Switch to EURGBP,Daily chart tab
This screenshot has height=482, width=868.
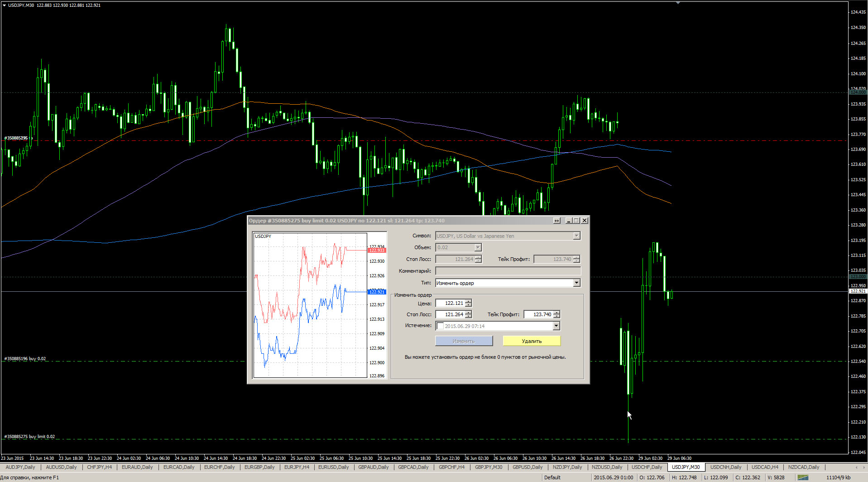coord(259,467)
